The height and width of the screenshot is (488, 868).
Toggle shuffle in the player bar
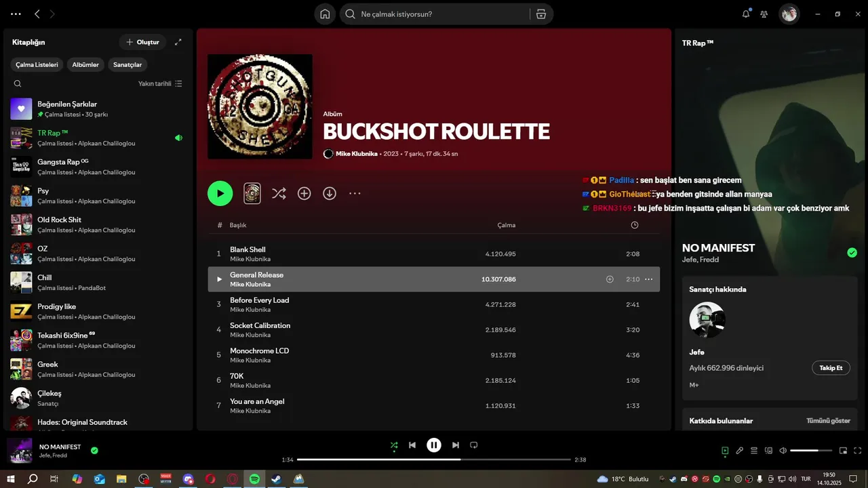click(x=394, y=445)
